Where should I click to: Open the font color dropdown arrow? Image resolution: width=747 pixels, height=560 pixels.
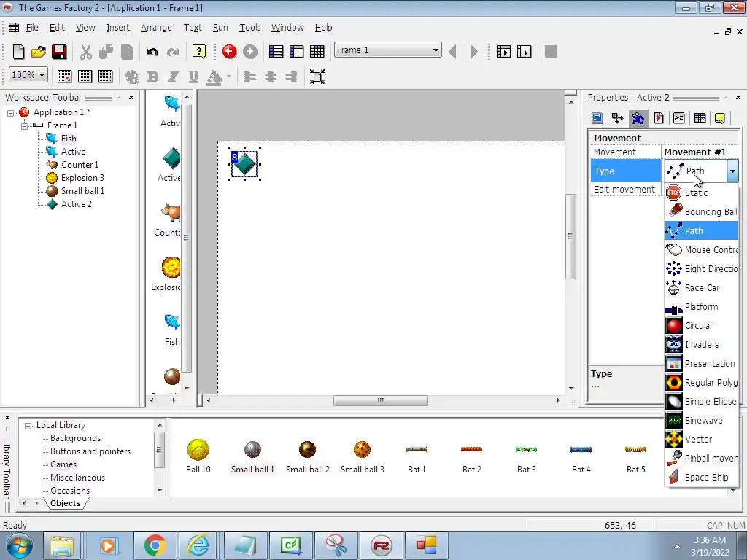click(x=228, y=77)
